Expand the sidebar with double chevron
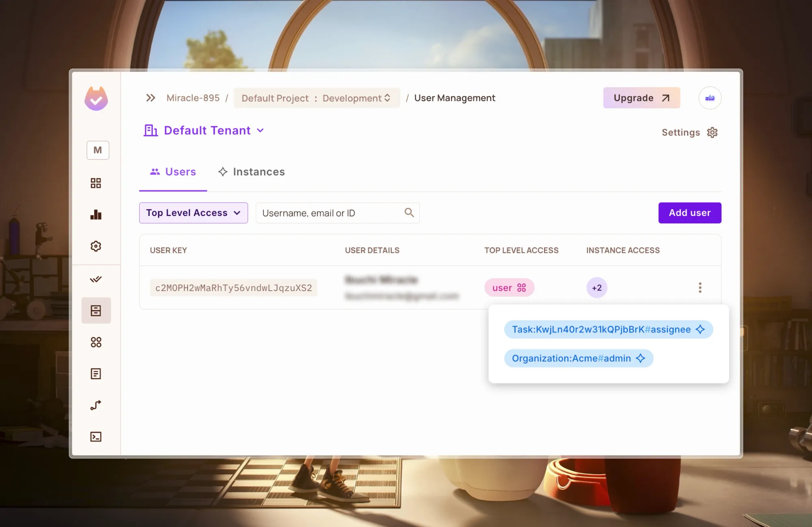This screenshot has height=527, width=812. tap(151, 98)
